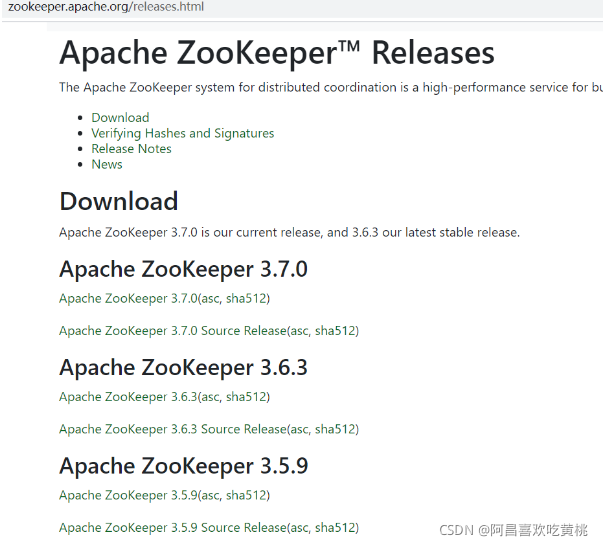The image size is (603, 546).
Task: Download Apache ZooKeeper 3.7.0 binary
Action: (127, 298)
